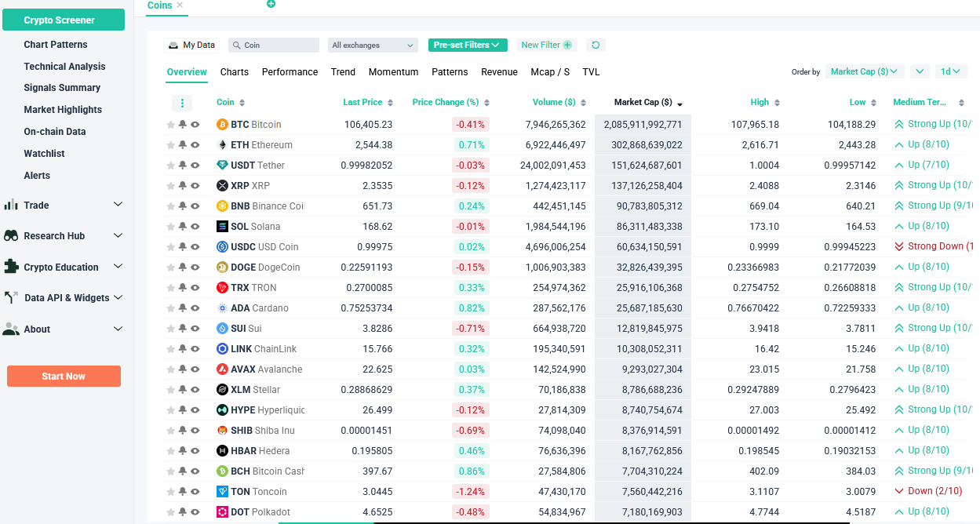
Task: Click the refresh filters icon
Action: coord(596,45)
